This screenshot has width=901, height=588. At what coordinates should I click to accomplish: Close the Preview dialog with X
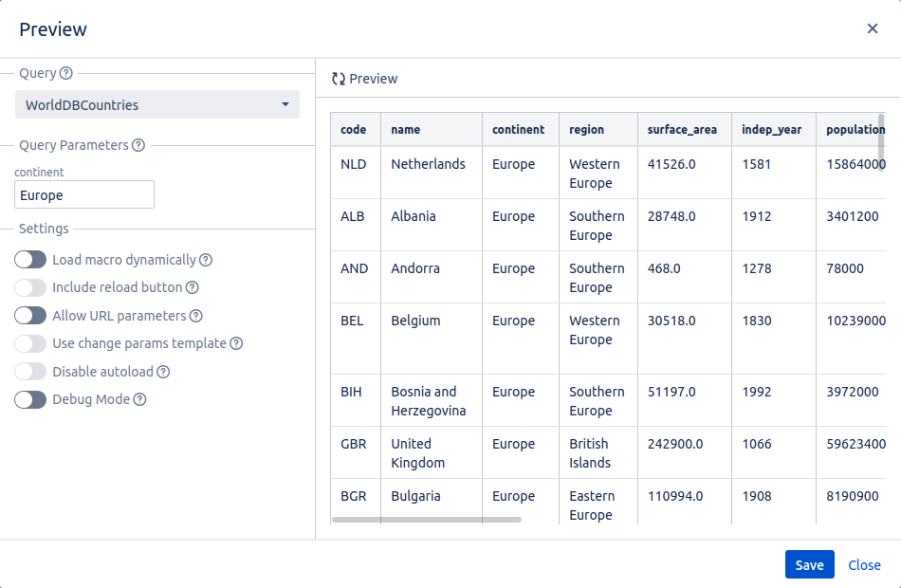873,28
